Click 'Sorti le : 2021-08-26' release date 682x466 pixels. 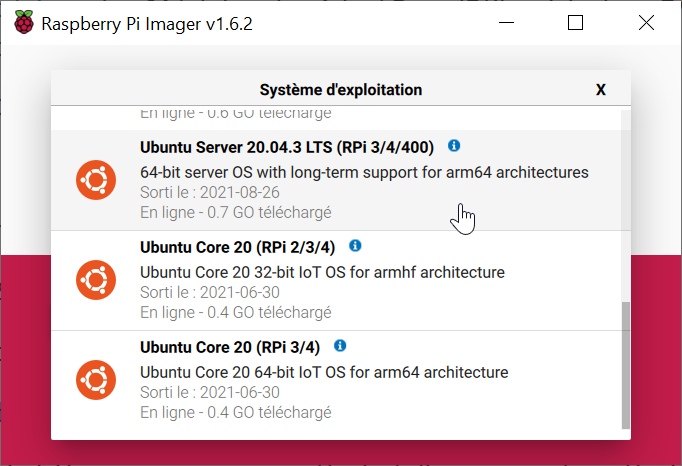(x=210, y=192)
